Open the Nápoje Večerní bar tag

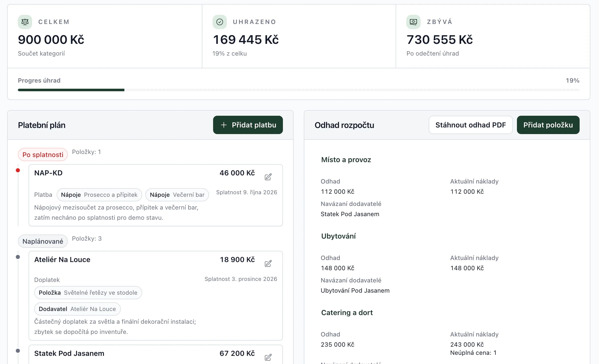pyautogui.click(x=177, y=195)
